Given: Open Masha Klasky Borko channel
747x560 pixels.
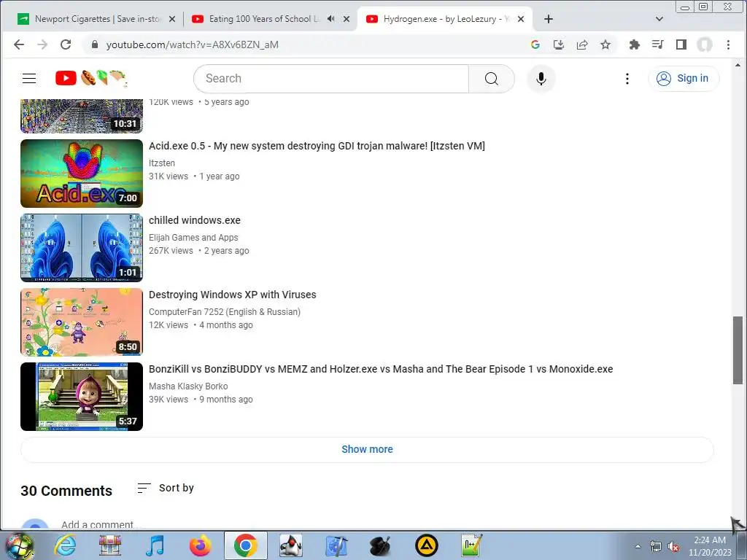Looking at the screenshot, I should coord(188,386).
